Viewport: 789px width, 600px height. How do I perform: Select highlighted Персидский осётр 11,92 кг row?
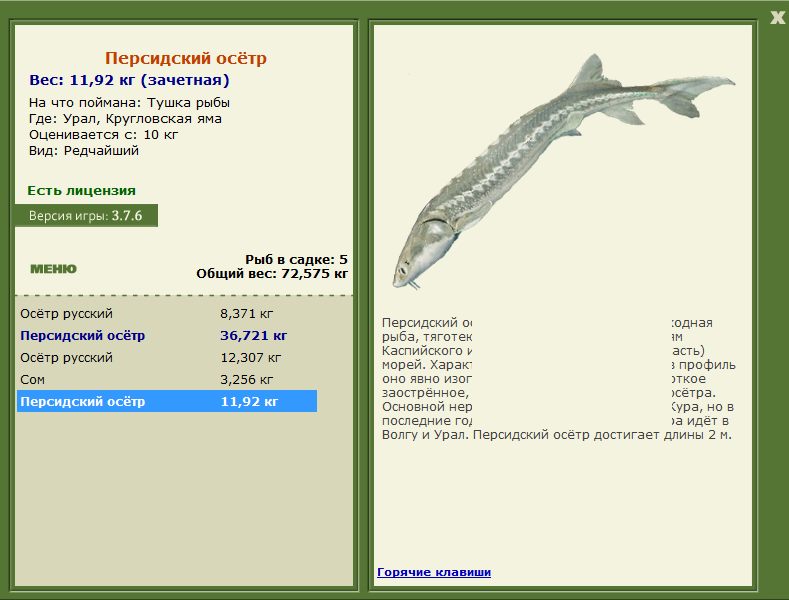167,401
